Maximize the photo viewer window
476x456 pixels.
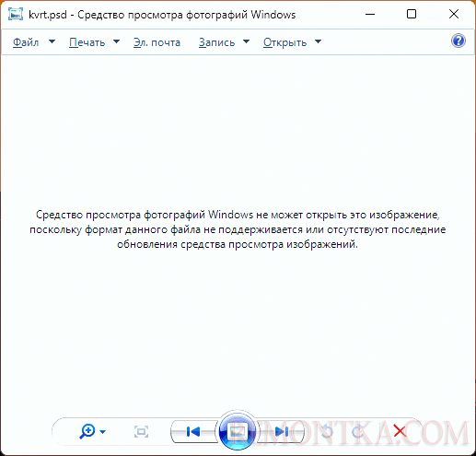point(412,14)
